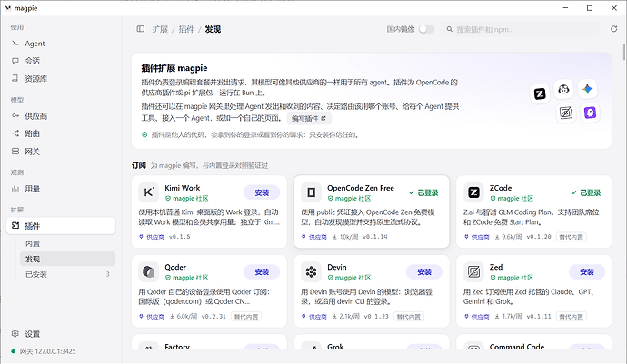This screenshot has width=627, height=364.
Task: Click the refresh icon at top right
Action: pyautogui.click(x=613, y=29)
